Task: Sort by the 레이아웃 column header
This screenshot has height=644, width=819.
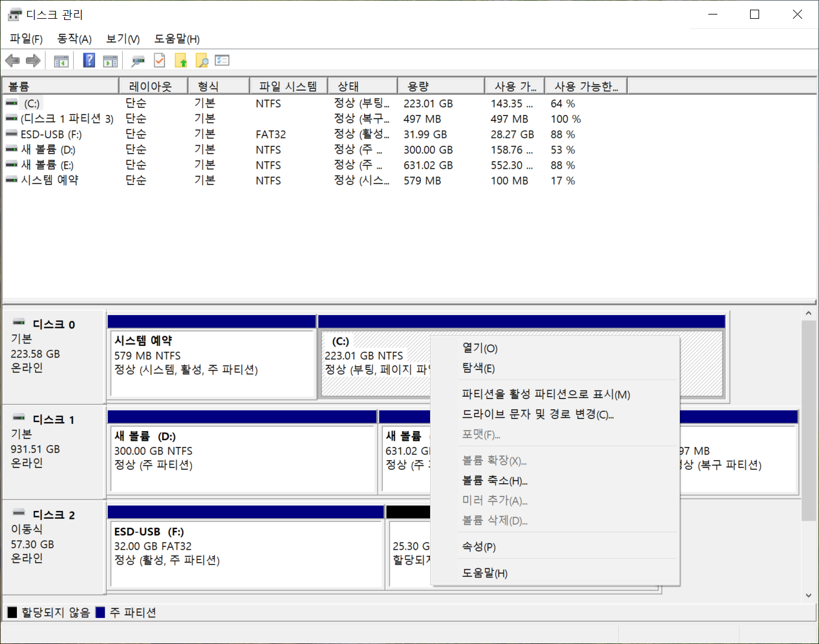Action: click(153, 86)
